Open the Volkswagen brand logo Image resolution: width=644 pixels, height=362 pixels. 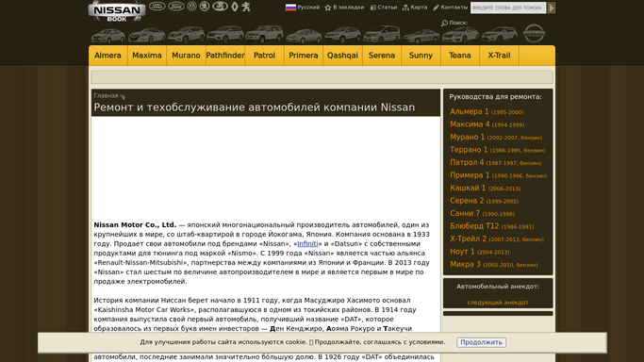coord(191,7)
